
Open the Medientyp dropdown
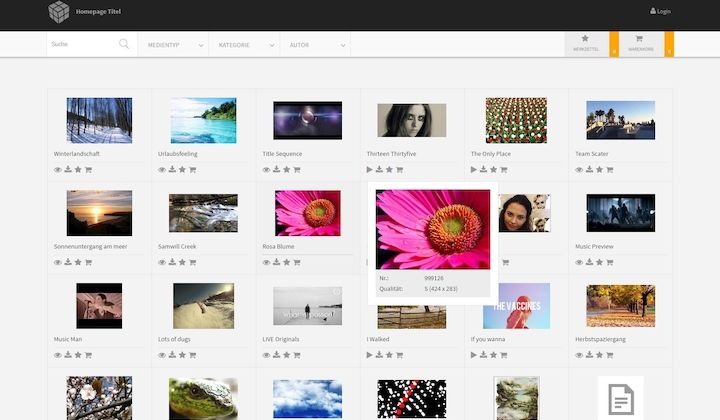pyautogui.click(x=174, y=45)
